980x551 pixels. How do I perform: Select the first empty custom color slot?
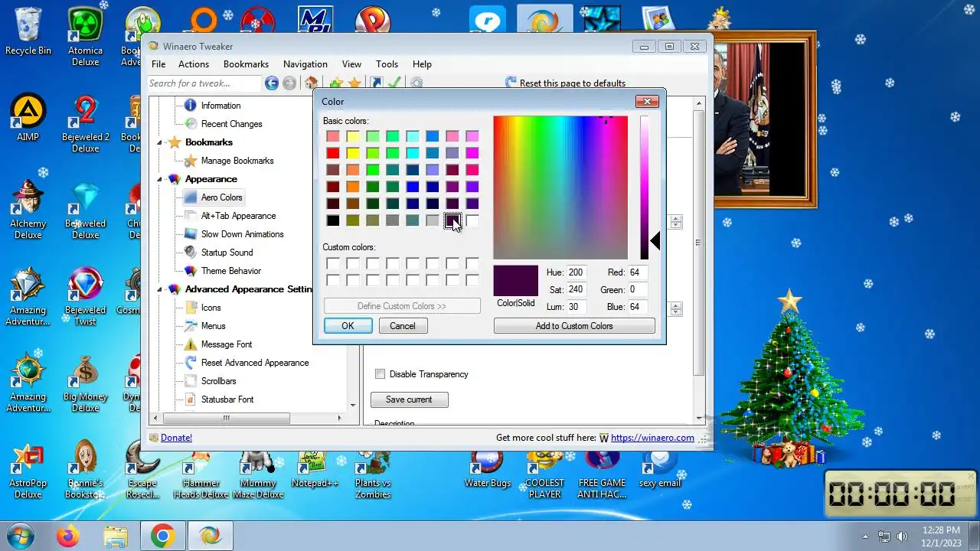[333, 264]
